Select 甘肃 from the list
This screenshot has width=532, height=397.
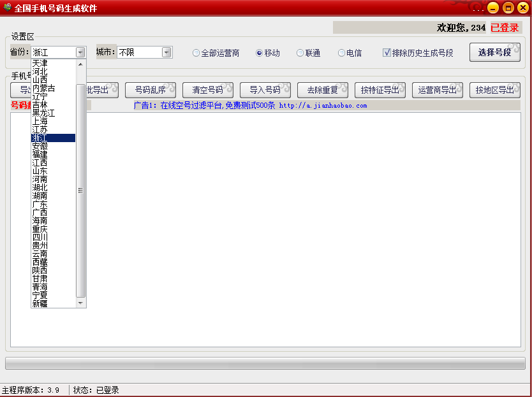[54, 278]
